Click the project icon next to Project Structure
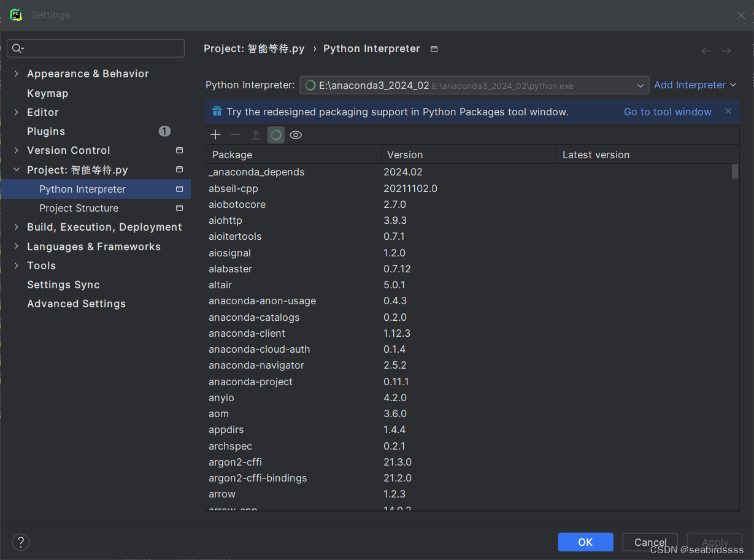This screenshot has width=754, height=560. point(179,208)
